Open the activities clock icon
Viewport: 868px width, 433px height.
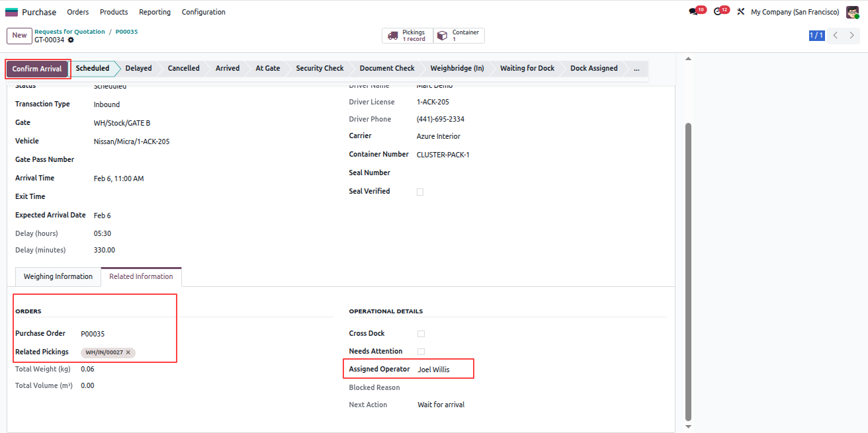pos(718,12)
